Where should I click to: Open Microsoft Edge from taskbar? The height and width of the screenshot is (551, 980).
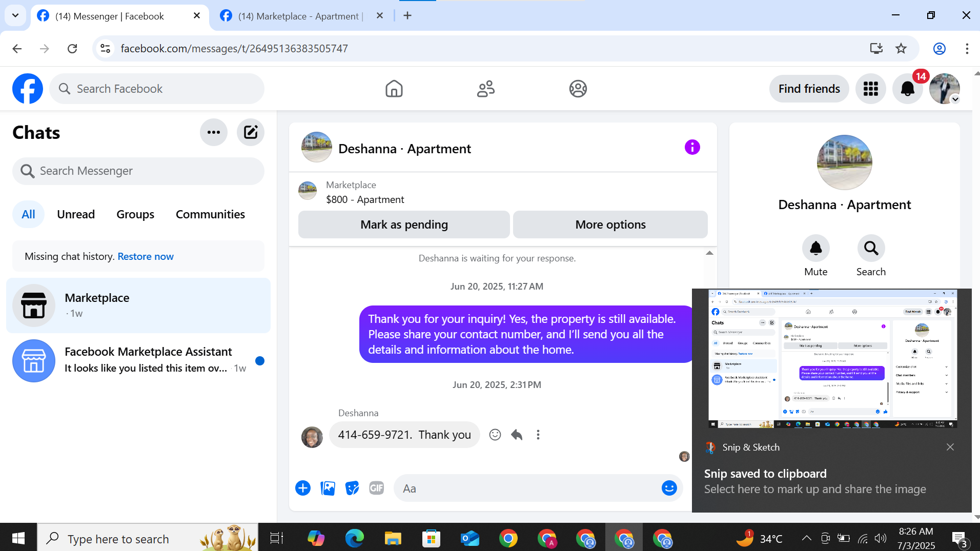click(354, 538)
